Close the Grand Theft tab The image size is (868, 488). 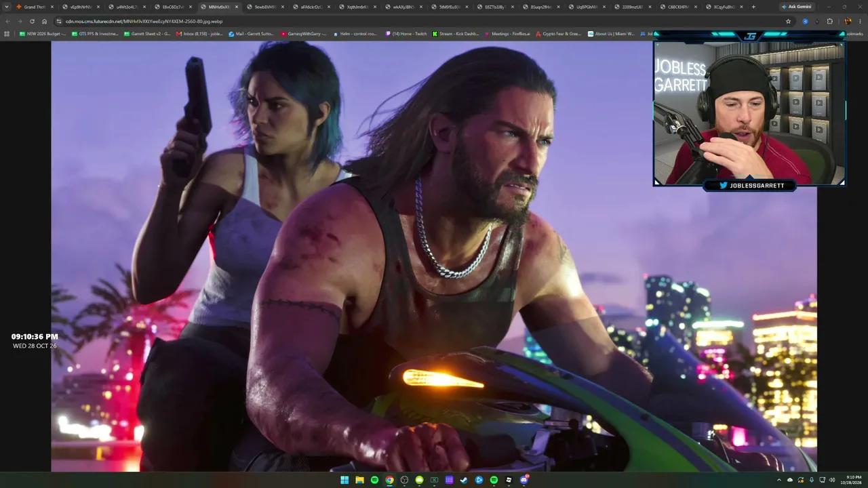click(x=52, y=7)
